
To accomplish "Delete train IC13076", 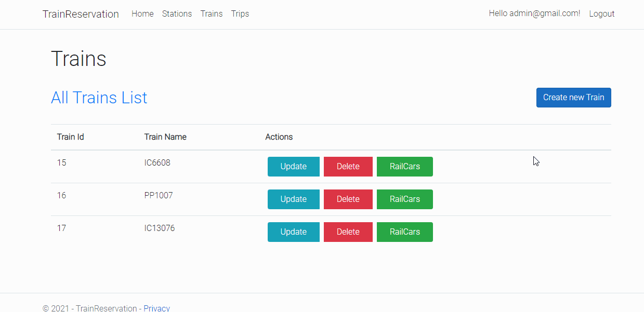I will pos(348,232).
